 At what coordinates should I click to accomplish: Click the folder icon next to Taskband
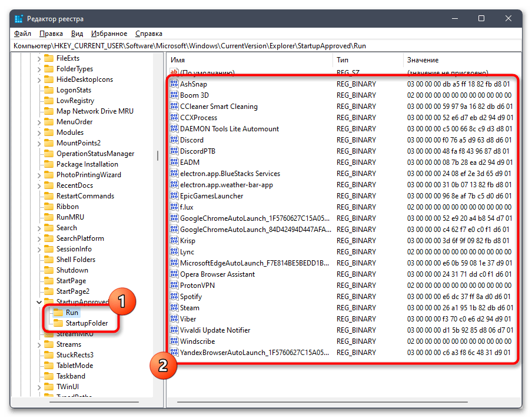point(49,376)
